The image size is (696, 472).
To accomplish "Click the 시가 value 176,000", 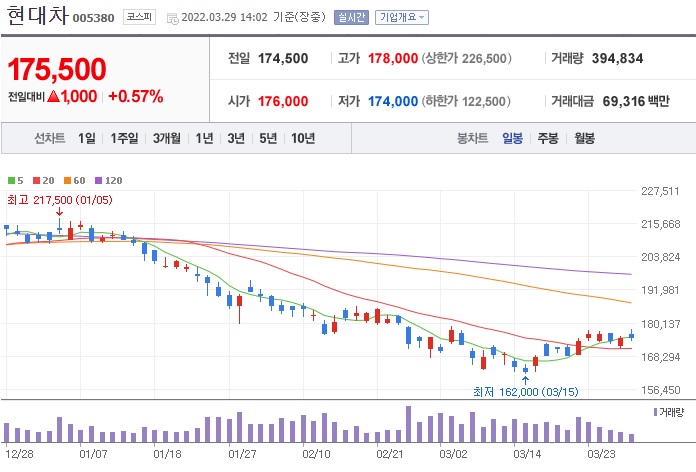I will coord(283,101).
